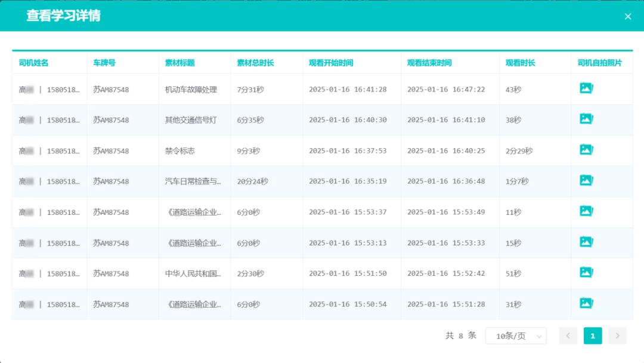Click end time 2025-01-16 16:40:25

[x=446, y=150]
